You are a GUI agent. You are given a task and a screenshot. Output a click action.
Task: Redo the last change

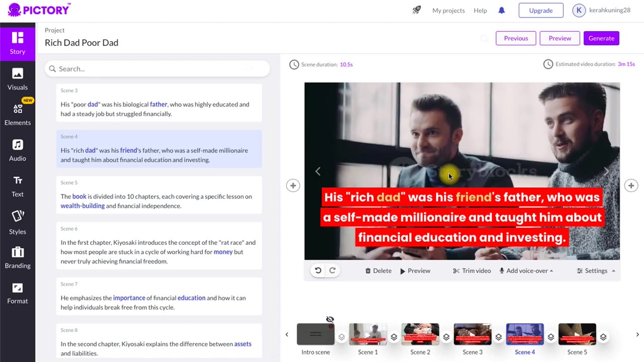point(333,270)
